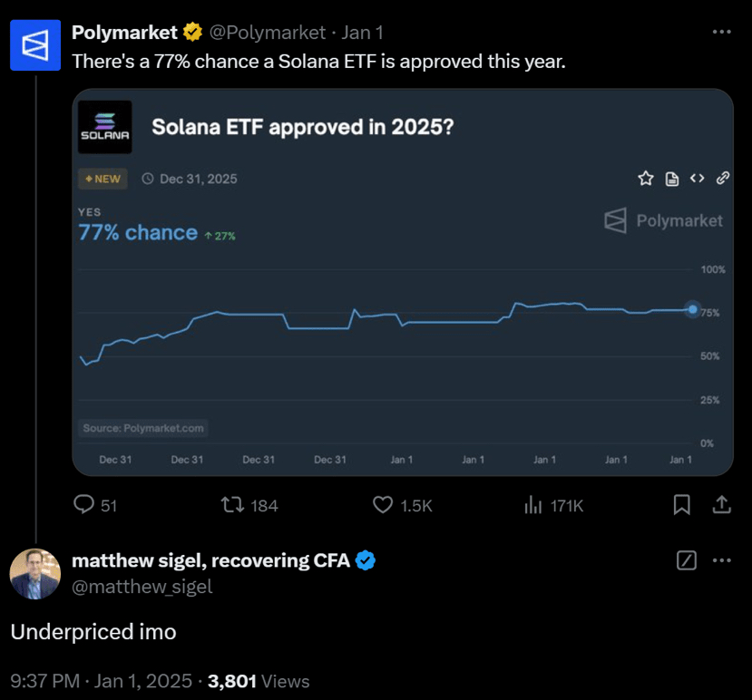752x700 pixels.
Task: Repost the Polymarket tweet
Action: pyautogui.click(x=233, y=505)
